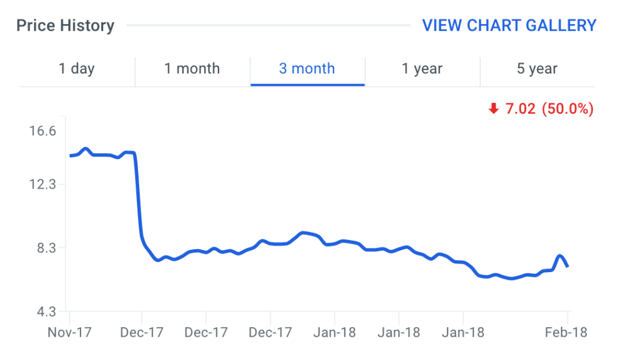Image resolution: width=620 pixels, height=364 pixels.
Task: Click the Feb-18 x-axis label
Action: point(567,333)
